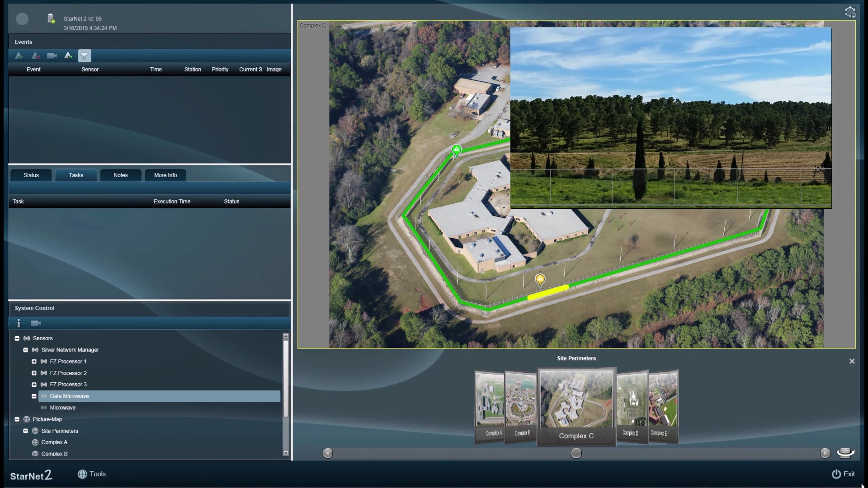The height and width of the screenshot is (488, 868).
Task: Click the info icon in System Control
Action: pyautogui.click(x=19, y=323)
